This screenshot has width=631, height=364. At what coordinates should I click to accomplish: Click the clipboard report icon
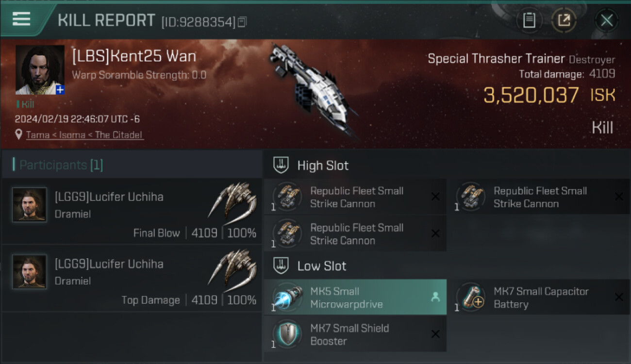(x=529, y=20)
